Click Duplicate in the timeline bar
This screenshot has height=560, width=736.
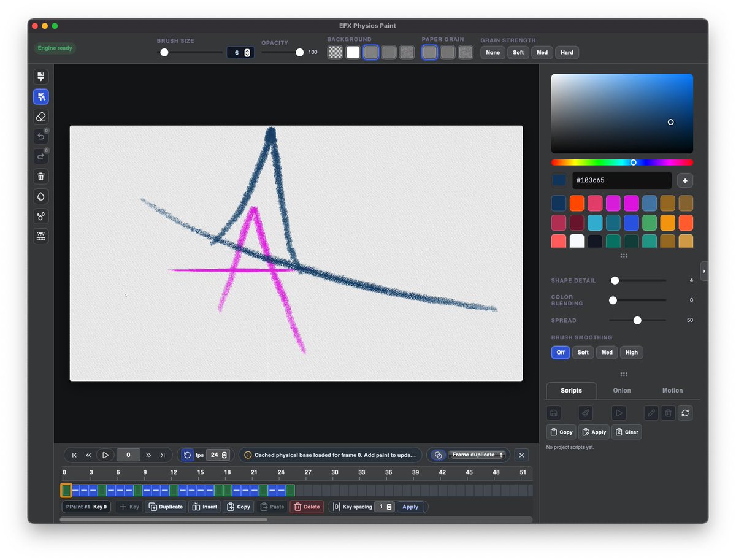pos(166,507)
